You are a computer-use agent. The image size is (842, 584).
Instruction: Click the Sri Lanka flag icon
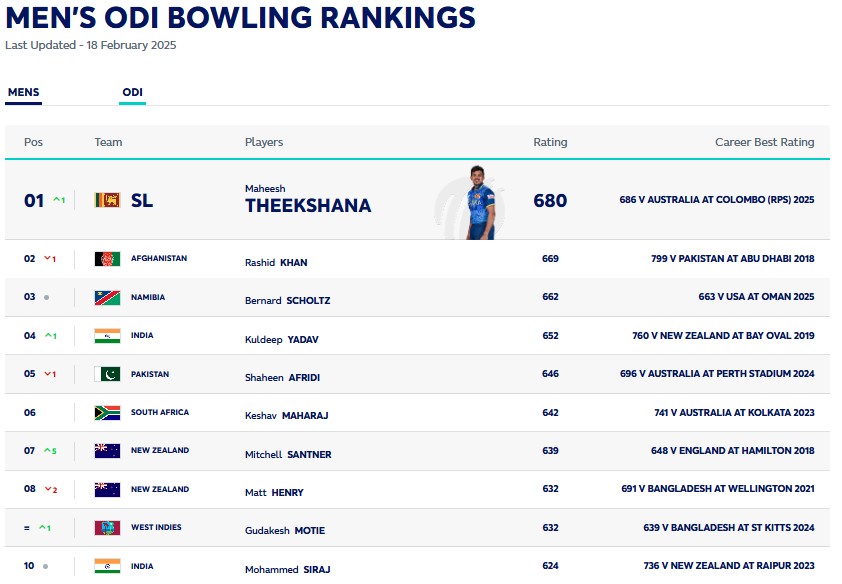[107, 200]
